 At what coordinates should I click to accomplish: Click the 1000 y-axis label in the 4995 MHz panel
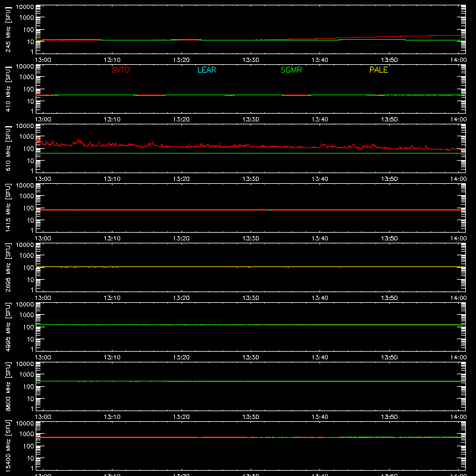27,315
